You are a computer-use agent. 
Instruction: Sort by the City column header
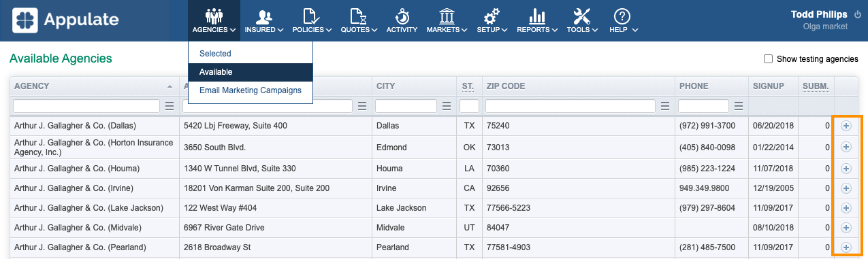pyautogui.click(x=413, y=86)
